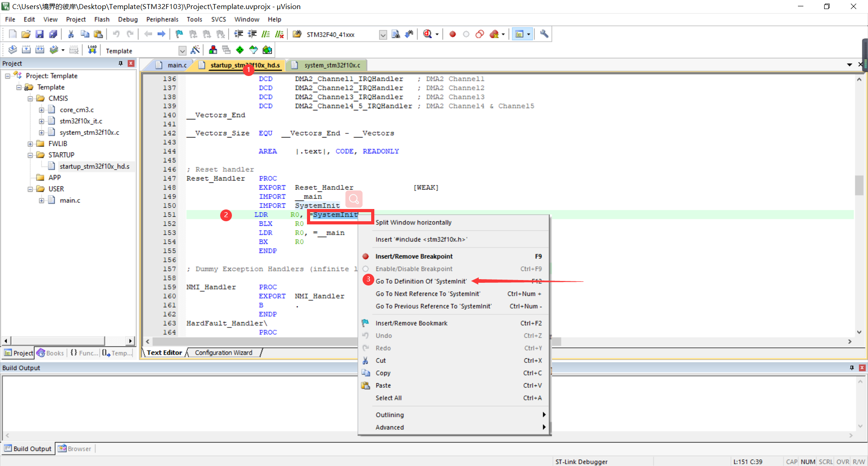Click the Pack Installer icon
868x466 pixels.
(267, 50)
